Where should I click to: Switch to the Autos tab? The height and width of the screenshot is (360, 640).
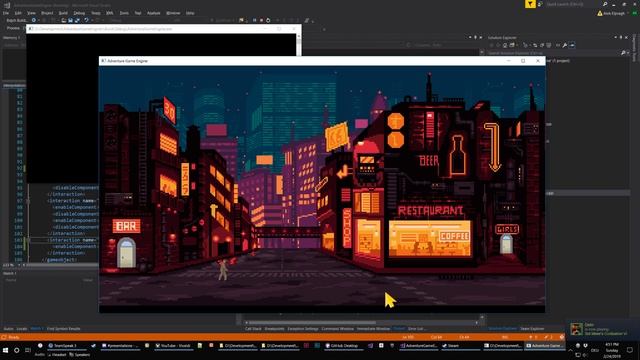(x=8, y=329)
